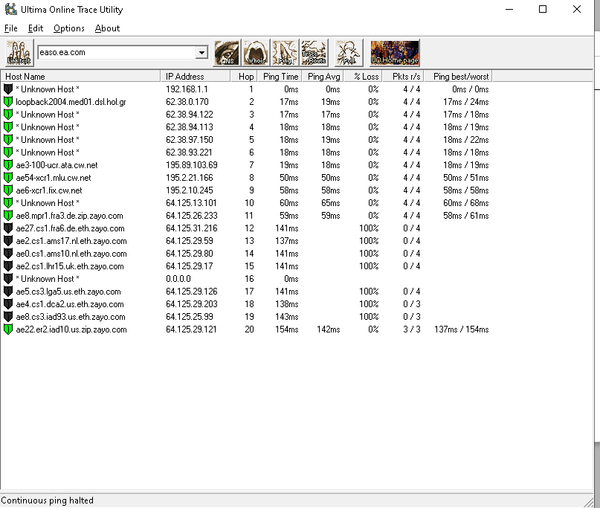Click the Continuous ping halted status text
The width and height of the screenshot is (600, 508).
(47, 500)
